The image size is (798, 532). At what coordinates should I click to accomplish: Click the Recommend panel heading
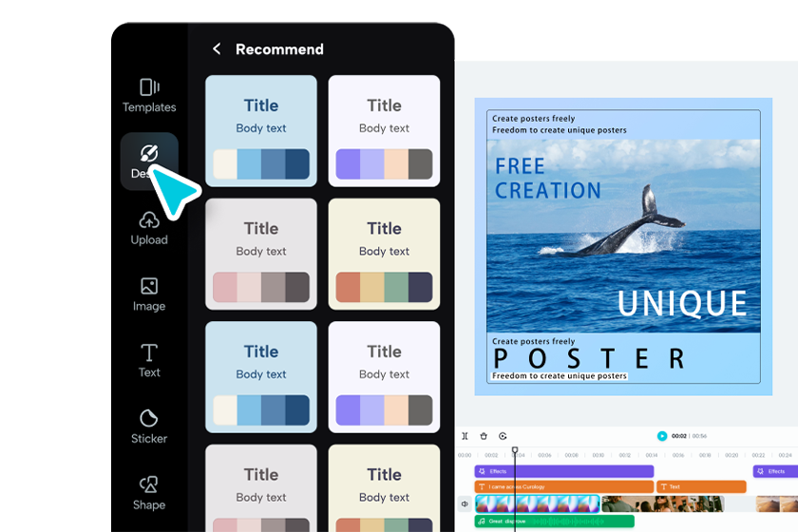(279, 49)
